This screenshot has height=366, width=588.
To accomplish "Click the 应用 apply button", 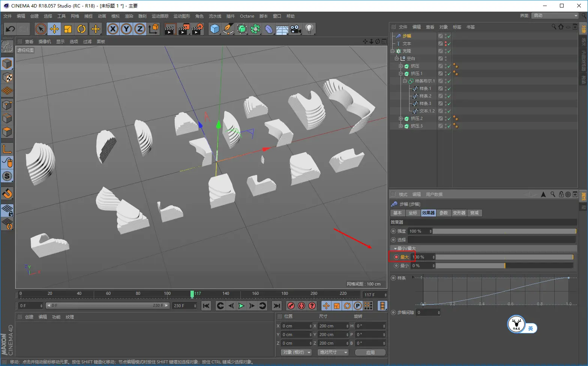I will (x=370, y=353).
